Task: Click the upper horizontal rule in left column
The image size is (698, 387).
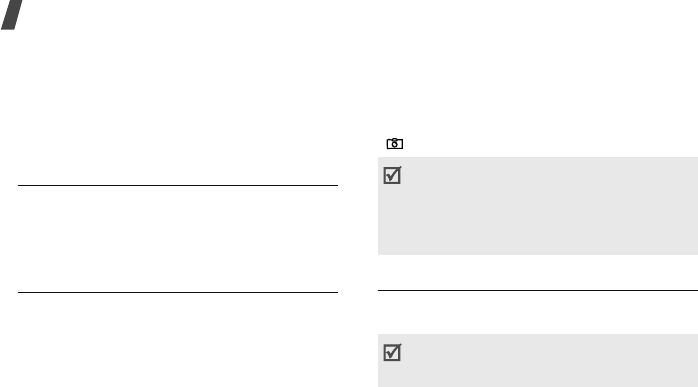Action: click(x=178, y=185)
